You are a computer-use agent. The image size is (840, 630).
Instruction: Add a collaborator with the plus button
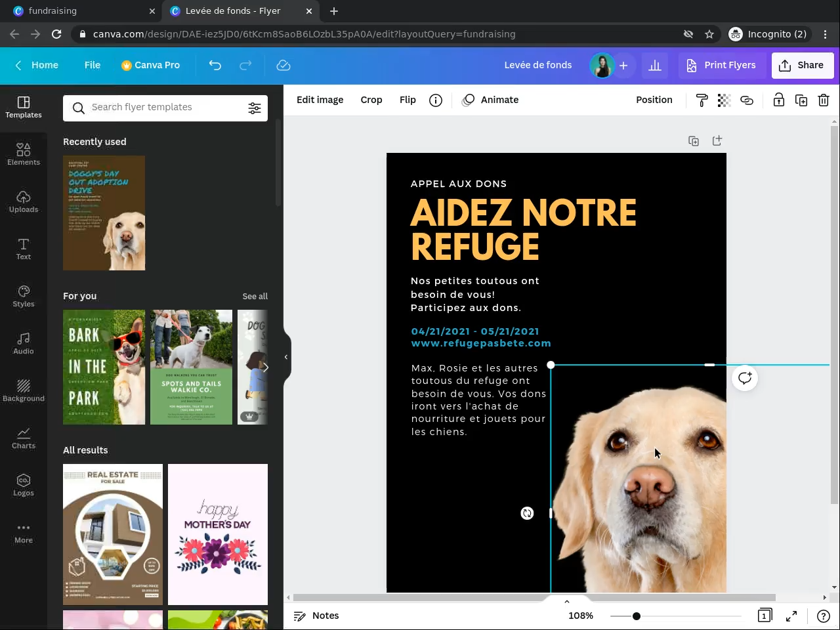[623, 65]
